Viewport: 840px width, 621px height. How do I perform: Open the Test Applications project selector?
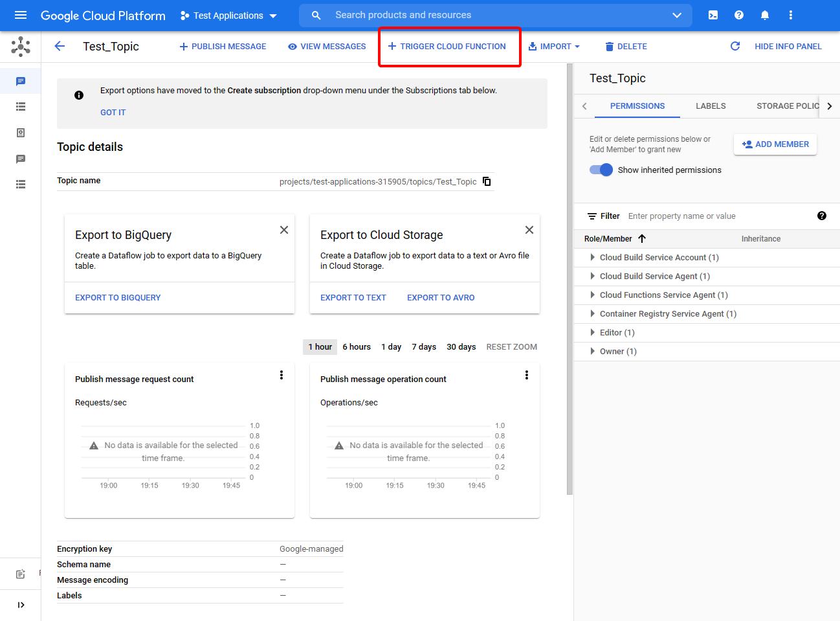[229, 16]
